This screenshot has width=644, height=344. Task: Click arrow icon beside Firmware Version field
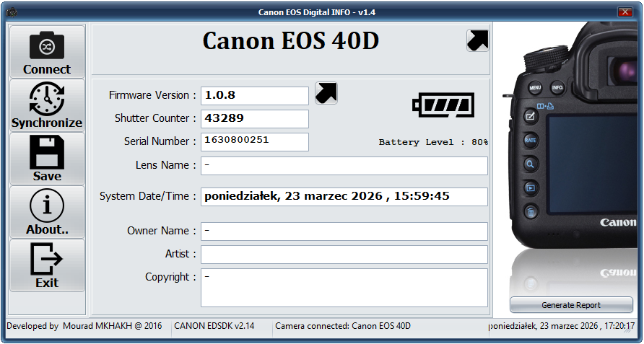tap(326, 93)
